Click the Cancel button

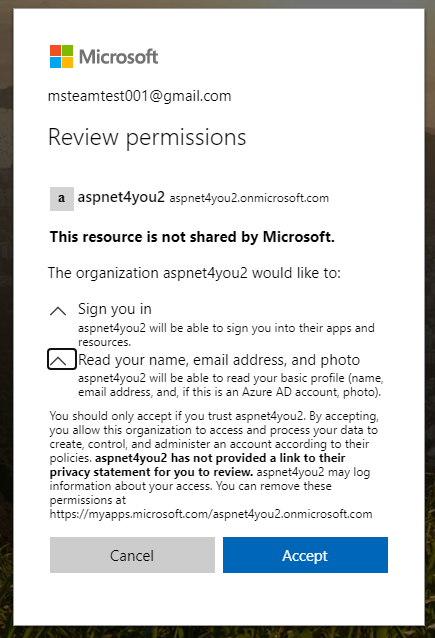132,555
